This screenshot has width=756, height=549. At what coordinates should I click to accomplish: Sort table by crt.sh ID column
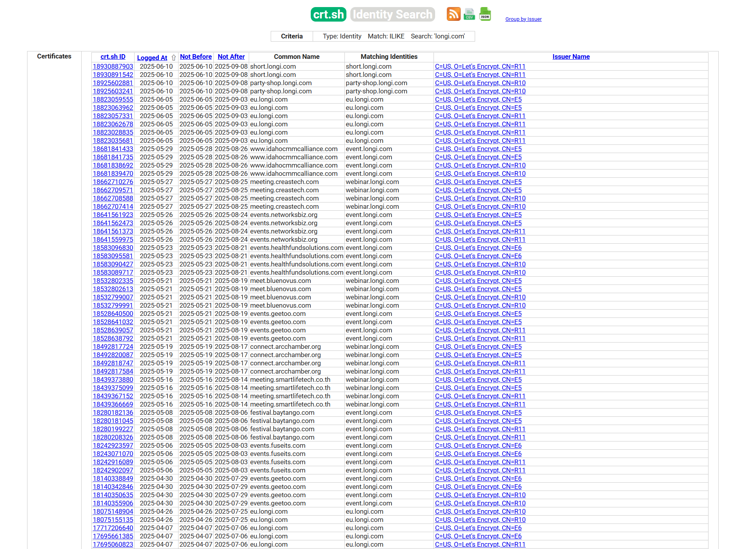click(x=113, y=57)
